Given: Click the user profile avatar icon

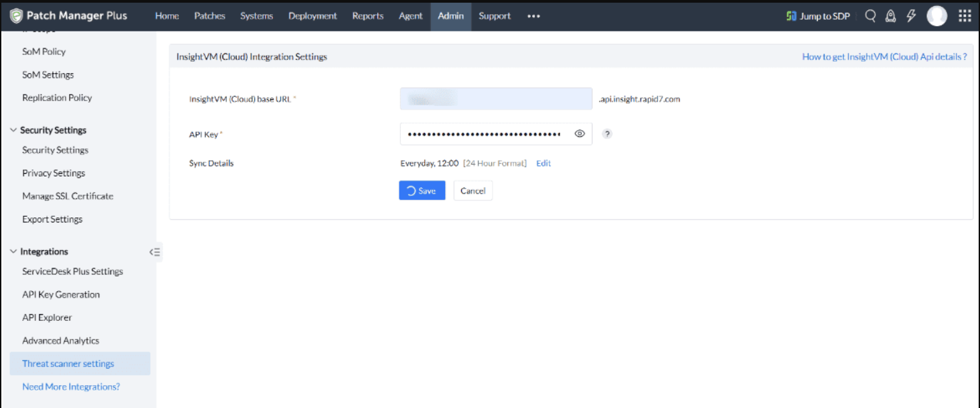Looking at the screenshot, I should click(x=936, y=15).
